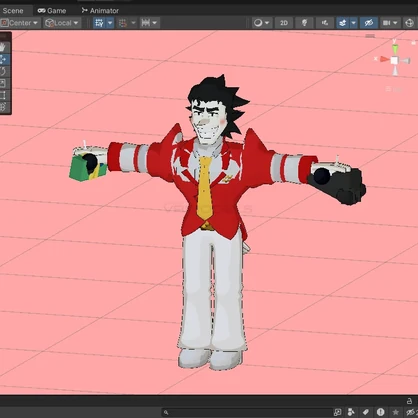Open the Center pivot mode dropdown
Viewport: 418px width, 418px height.
click(x=20, y=23)
